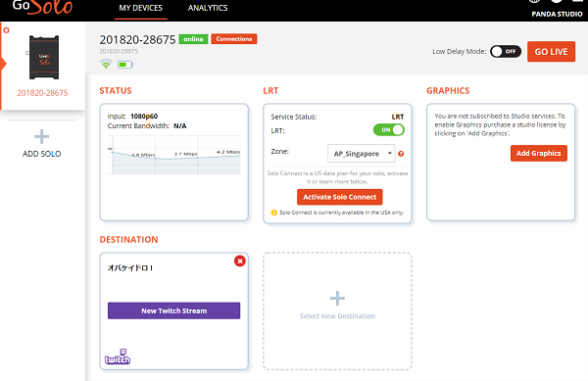
Task: Click the Add Graphics button
Action: point(538,153)
